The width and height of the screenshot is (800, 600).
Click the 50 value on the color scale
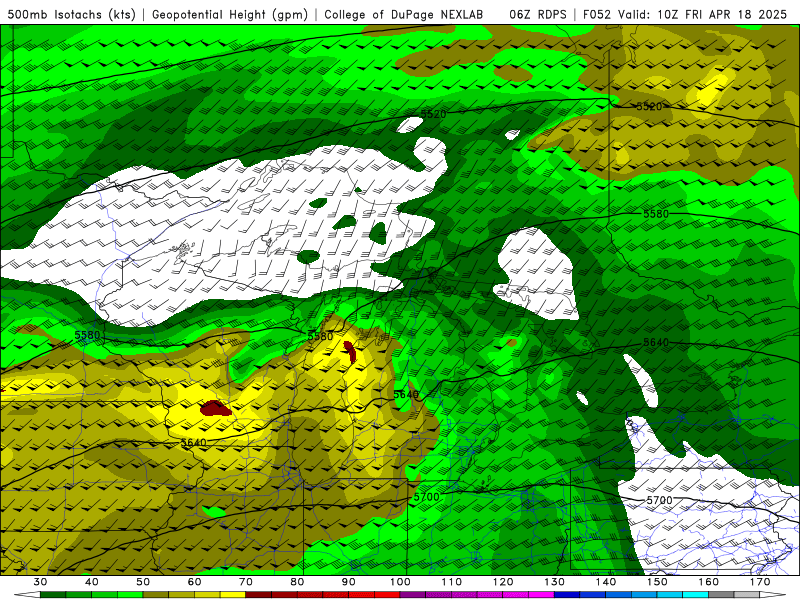[x=143, y=582]
